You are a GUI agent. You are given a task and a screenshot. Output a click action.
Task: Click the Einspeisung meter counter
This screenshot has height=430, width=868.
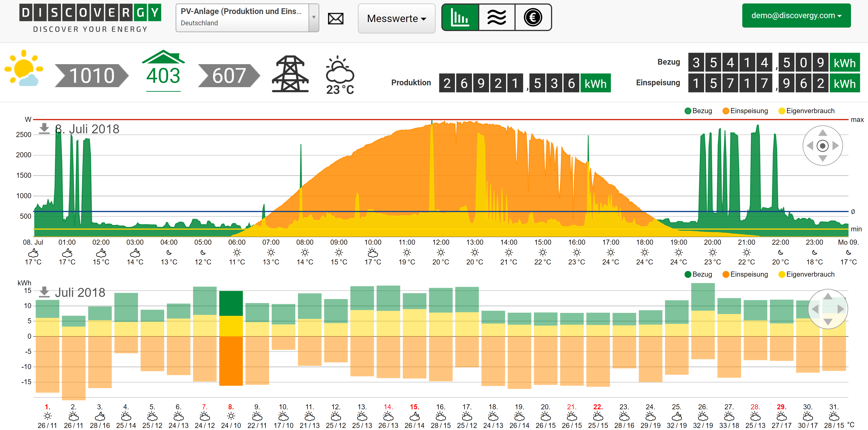(774, 83)
